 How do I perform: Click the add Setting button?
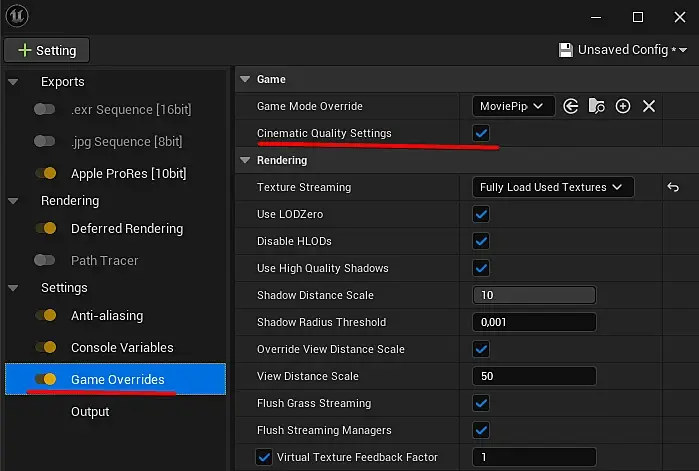(x=46, y=50)
